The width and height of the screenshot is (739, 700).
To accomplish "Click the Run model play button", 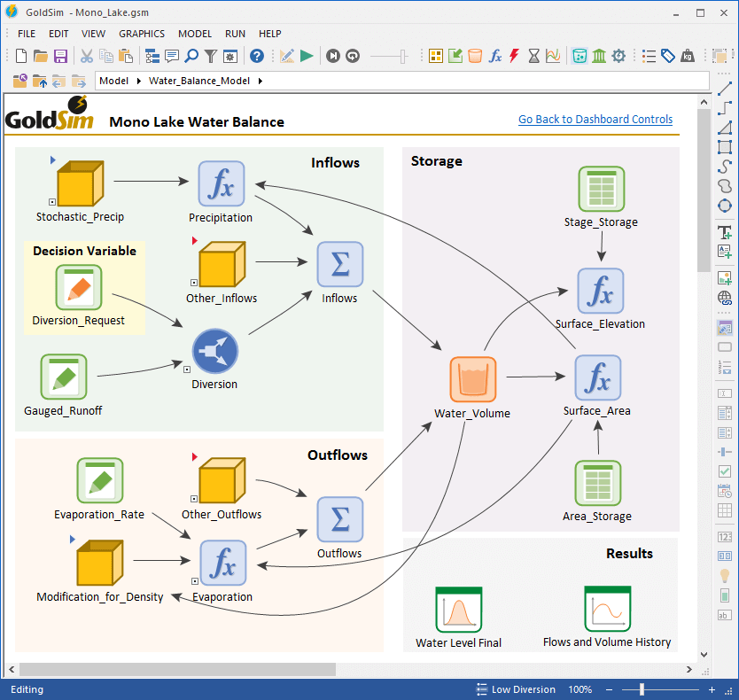I will pos(307,56).
